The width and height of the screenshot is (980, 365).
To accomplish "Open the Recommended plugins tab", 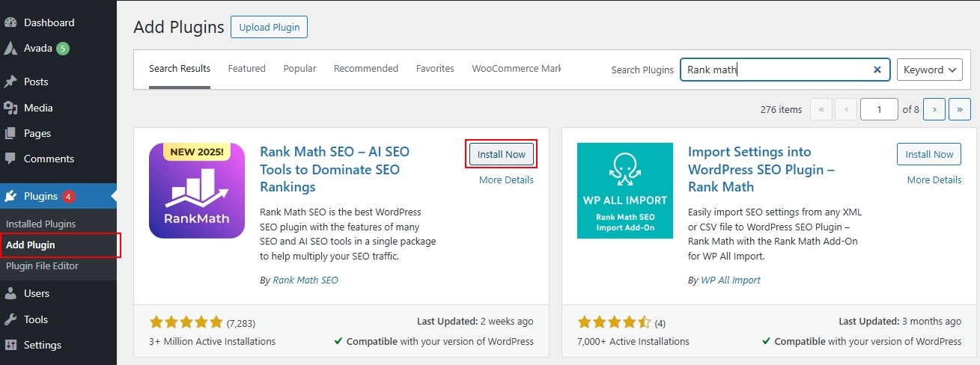I will click(x=365, y=68).
